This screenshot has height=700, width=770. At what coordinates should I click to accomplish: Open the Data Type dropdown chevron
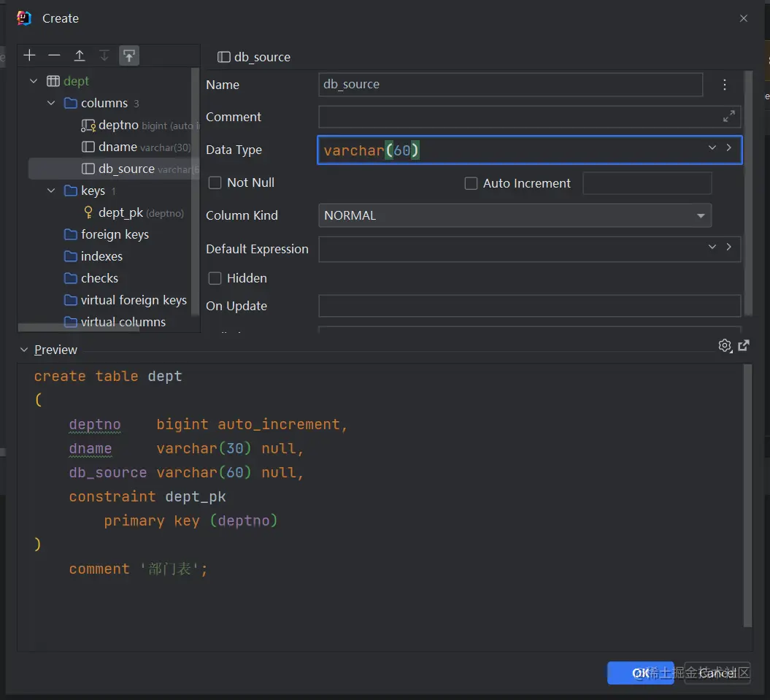(712, 148)
